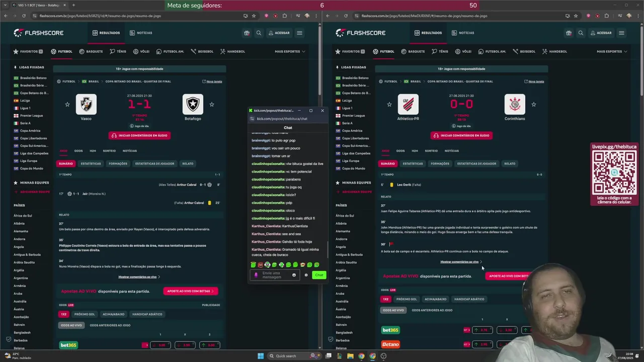
Task: Star Vasco as a favorite team
Action: point(67,105)
